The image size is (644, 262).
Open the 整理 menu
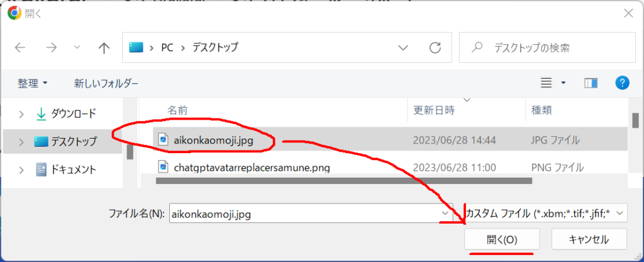[33, 83]
